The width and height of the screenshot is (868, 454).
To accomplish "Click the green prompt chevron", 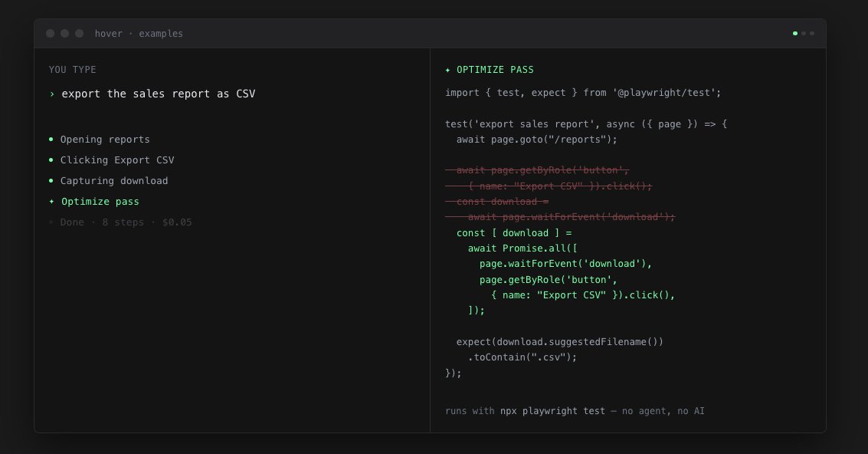I will (x=52, y=94).
